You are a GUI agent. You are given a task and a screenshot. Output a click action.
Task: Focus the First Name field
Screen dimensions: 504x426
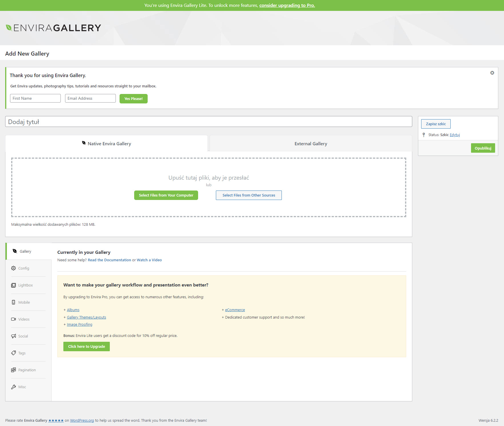35,98
